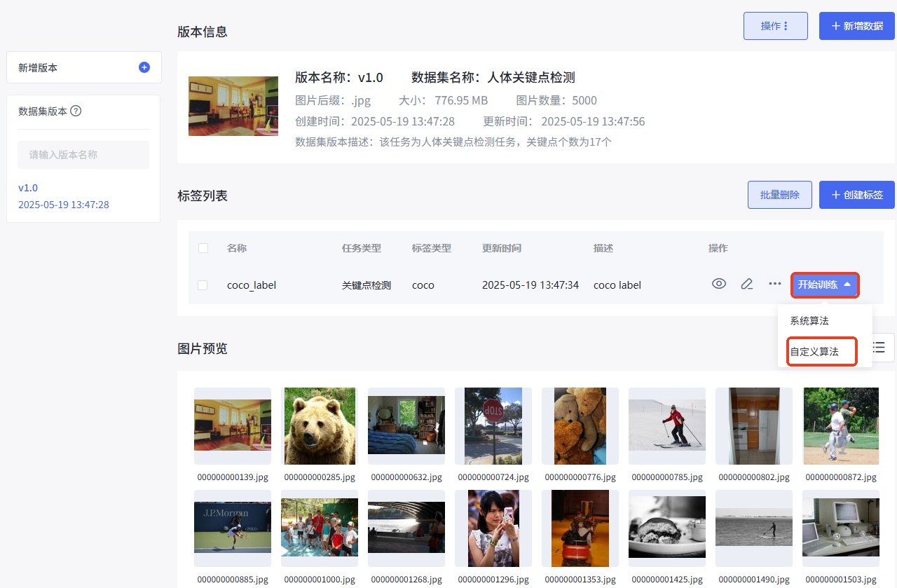The height and width of the screenshot is (588, 897).
Task: Tick the header select-all checkbox in 标签列表
Action: click(x=203, y=248)
